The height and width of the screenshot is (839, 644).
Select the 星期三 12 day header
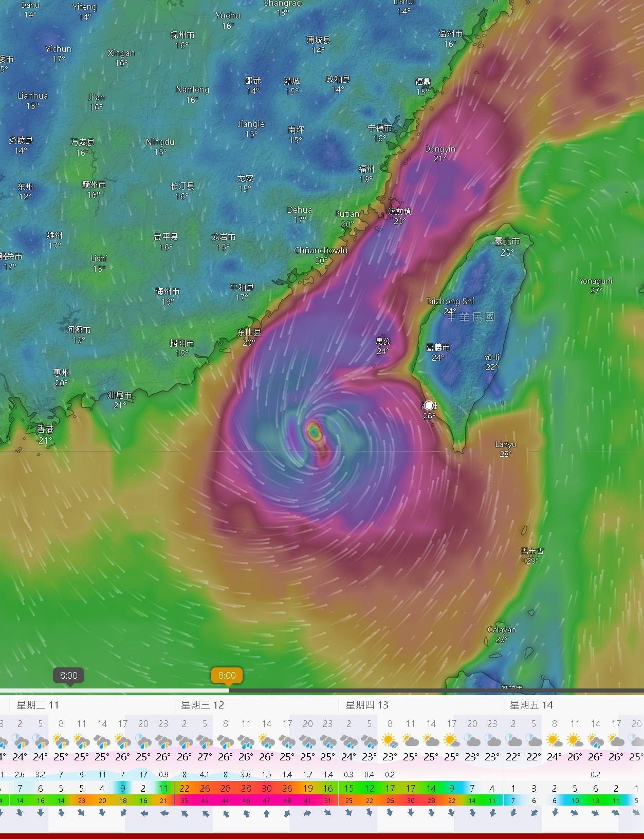[203, 705]
